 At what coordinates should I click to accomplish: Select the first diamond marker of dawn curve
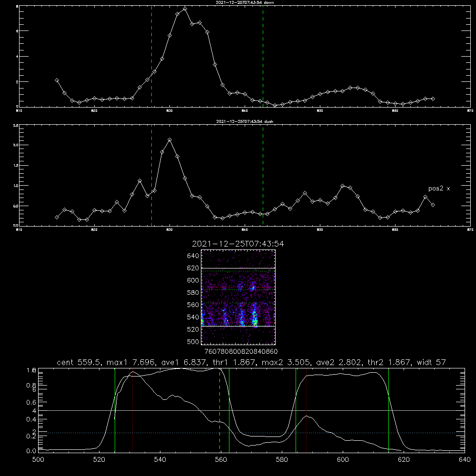(x=57, y=80)
